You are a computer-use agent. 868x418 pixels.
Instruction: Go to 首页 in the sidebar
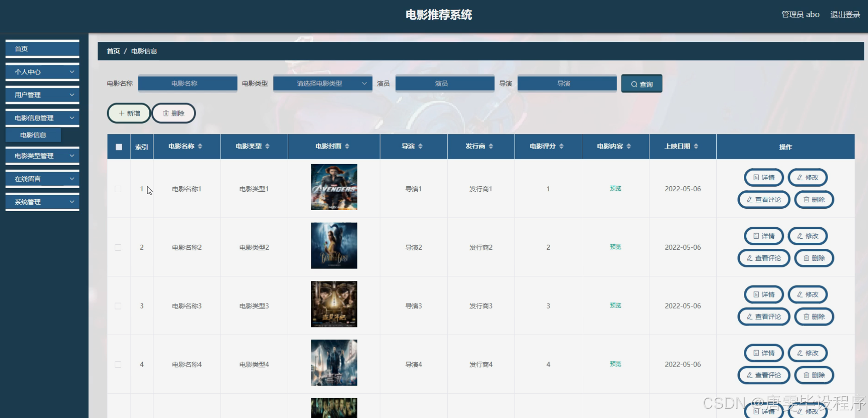(x=42, y=49)
